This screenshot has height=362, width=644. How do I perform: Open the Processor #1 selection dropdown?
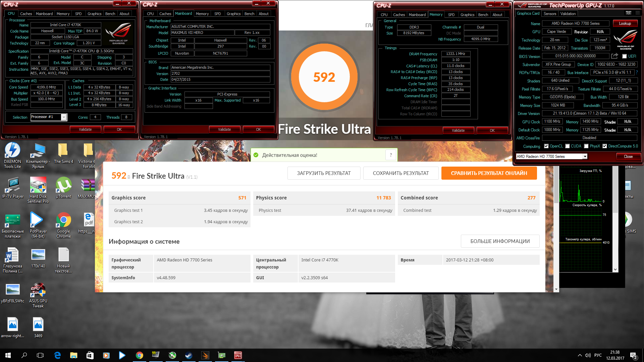pyautogui.click(x=63, y=117)
